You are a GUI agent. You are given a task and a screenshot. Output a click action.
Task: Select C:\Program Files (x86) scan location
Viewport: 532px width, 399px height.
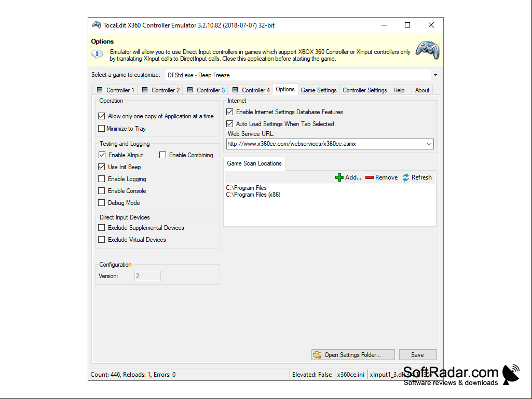pyautogui.click(x=253, y=195)
